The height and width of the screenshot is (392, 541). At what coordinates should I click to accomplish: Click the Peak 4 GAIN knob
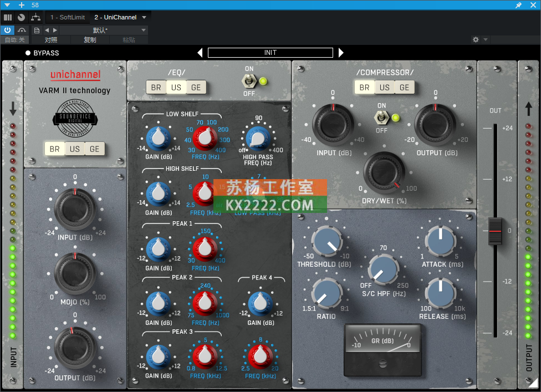pos(261,304)
